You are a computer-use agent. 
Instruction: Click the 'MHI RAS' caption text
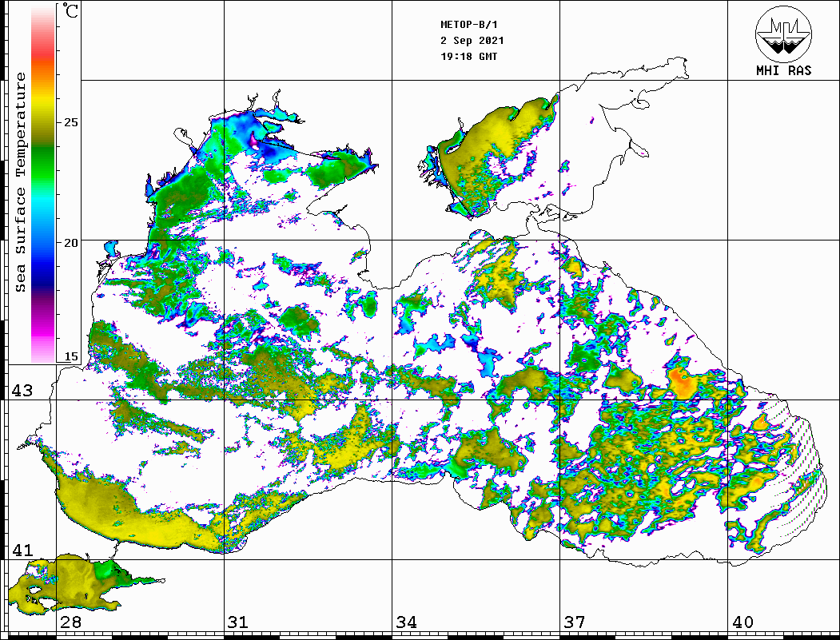pos(783,70)
